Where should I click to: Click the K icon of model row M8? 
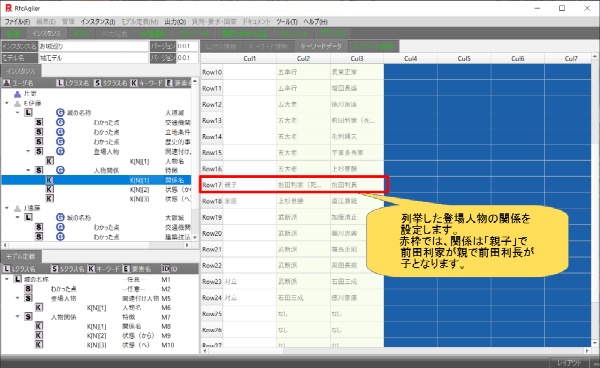point(39,326)
